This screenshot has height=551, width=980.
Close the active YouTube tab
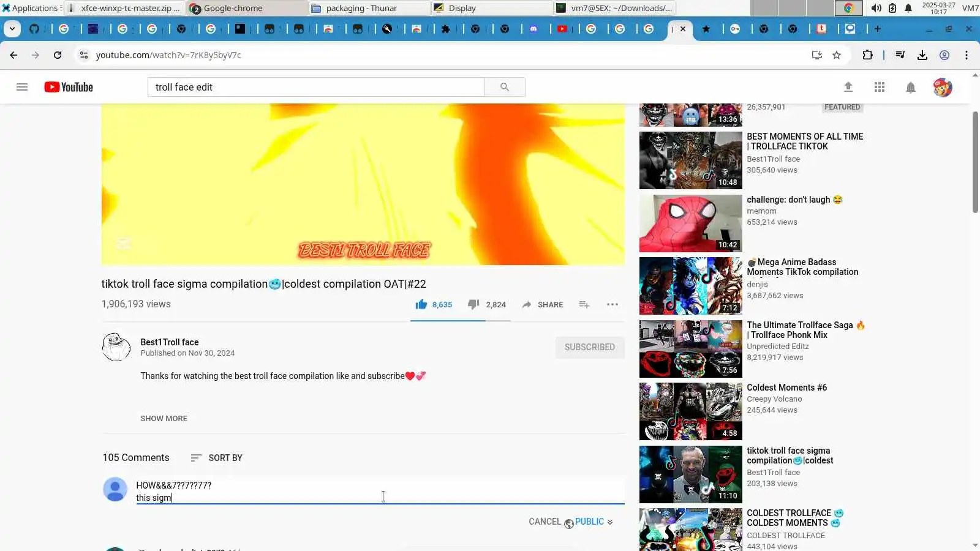(x=683, y=29)
